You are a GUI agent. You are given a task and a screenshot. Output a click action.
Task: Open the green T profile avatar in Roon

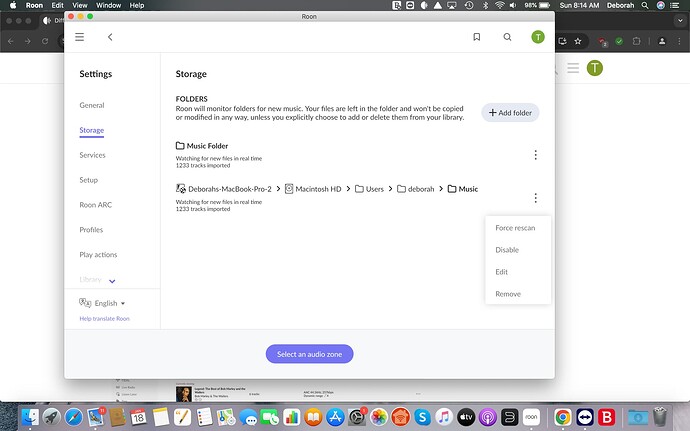[538, 37]
